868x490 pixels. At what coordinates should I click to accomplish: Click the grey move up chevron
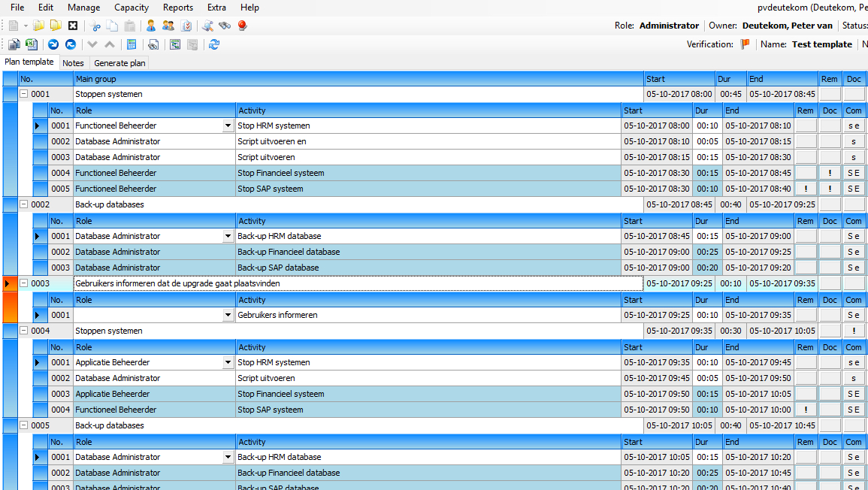pyautogui.click(x=110, y=44)
